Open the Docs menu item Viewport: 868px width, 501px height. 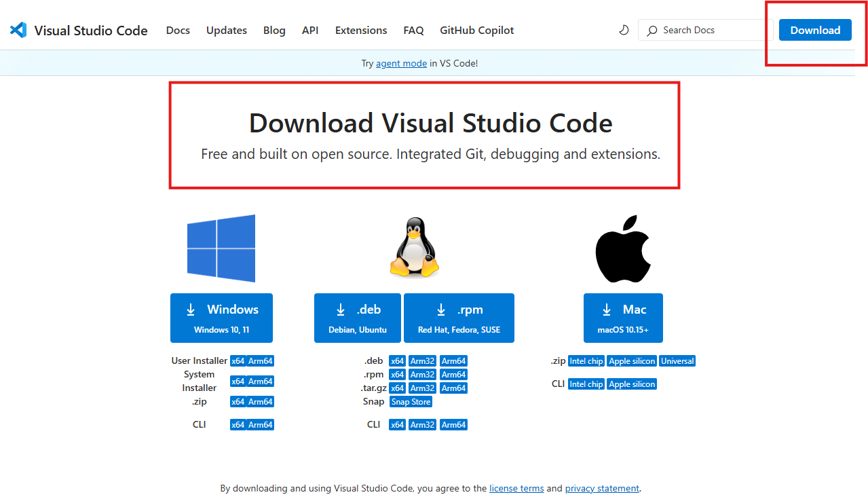coord(178,31)
